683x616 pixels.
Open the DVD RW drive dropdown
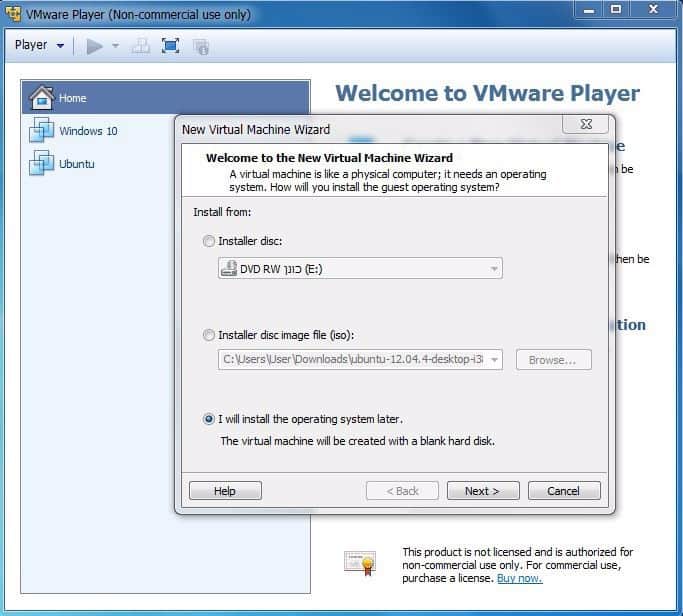pyautogui.click(x=494, y=269)
